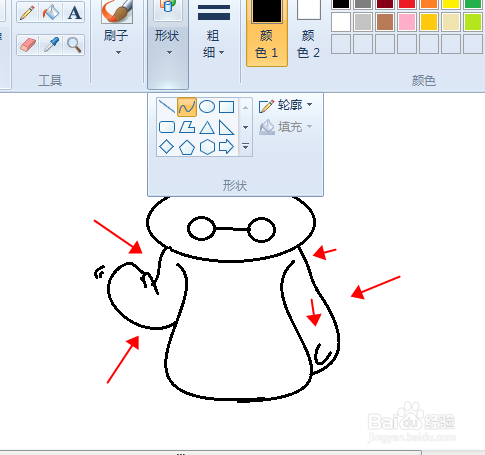Open the 轮廓 outline dropdown
The width and height of the screenshot is (485, 455).
pos(286,105)
